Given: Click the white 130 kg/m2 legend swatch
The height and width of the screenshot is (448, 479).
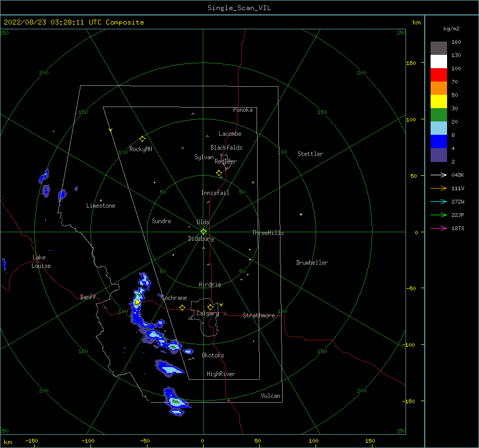Looking at the screenshot, I should click(x=439, y=62).
